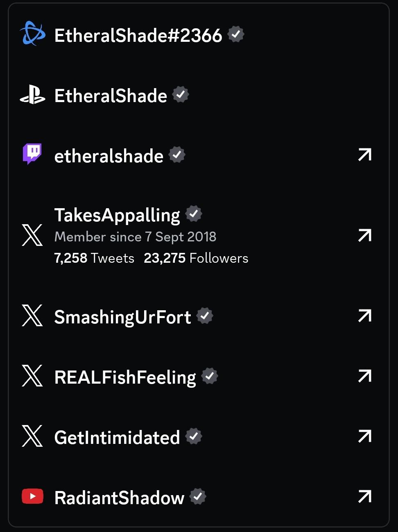Screen dimensions: 398x532
Task: Click the PlayStation logo icon
Action: point(32,95)
